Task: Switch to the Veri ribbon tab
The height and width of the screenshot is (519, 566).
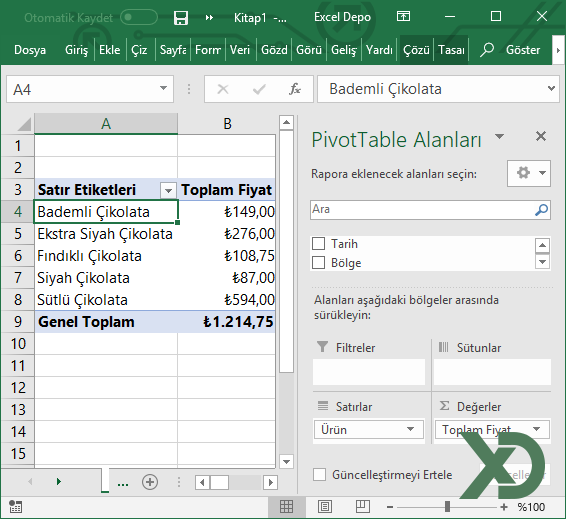Action: click(240, 50)
